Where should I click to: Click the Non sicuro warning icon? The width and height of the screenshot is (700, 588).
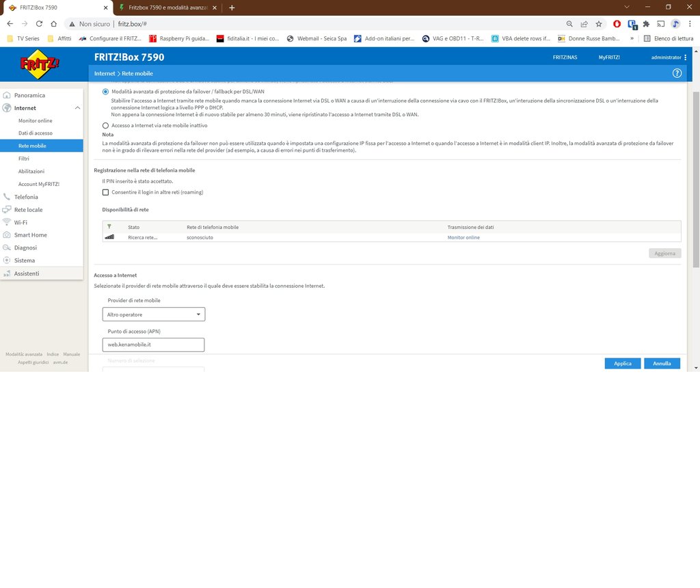[x=72, y=24]
